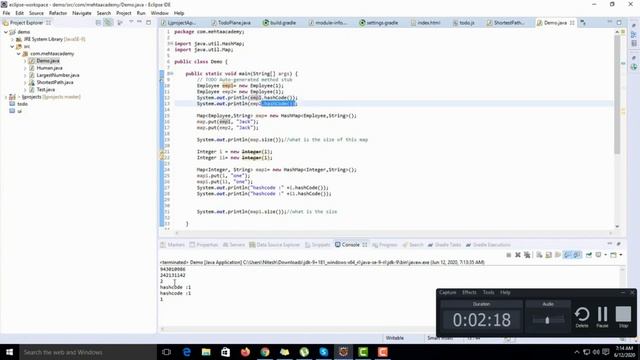Toggle show console on standard out
Viewport: 640px width, 360px height.
[567, 255]
